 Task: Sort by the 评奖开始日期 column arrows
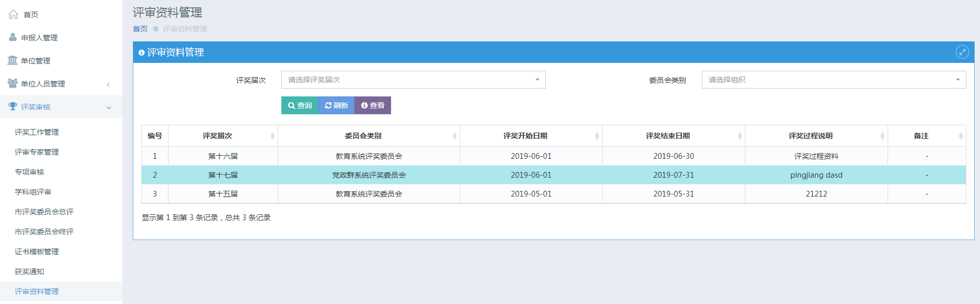pyautogui.click(x=597, y=136)
